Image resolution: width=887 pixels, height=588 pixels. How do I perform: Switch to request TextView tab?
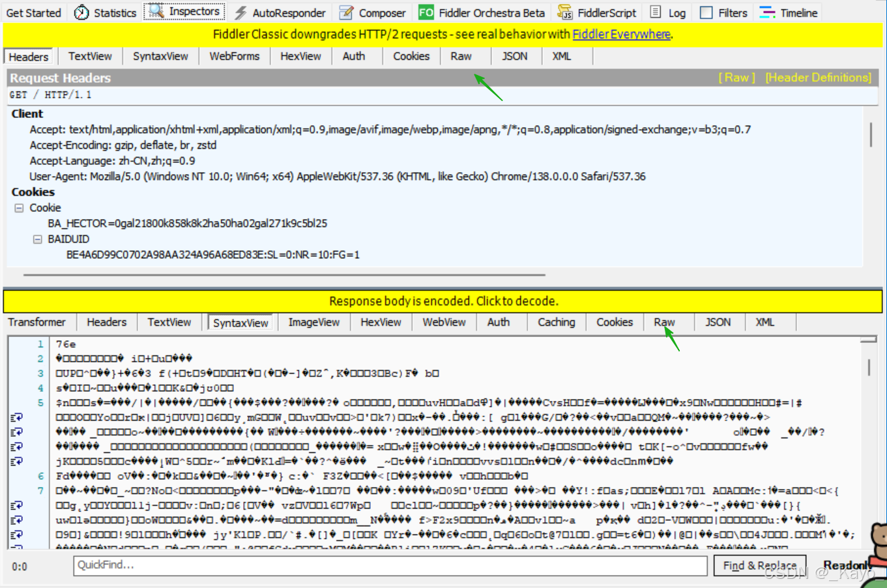pos(90,56)
